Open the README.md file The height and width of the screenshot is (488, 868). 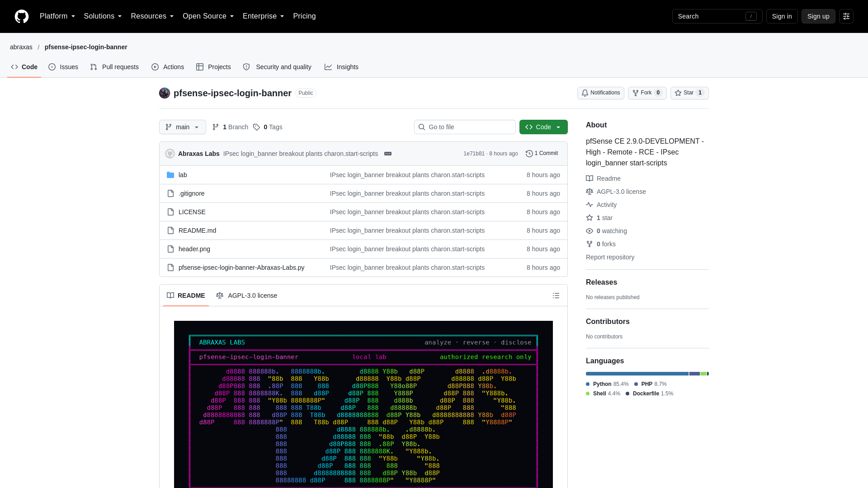197,230
